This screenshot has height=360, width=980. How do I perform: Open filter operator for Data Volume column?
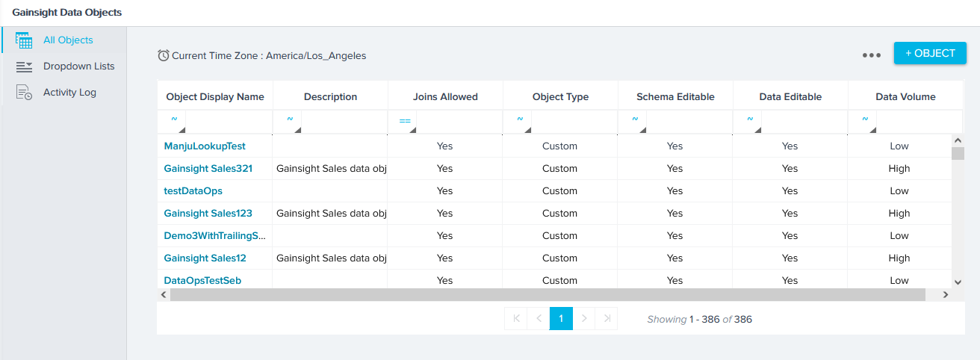point(864,122)
